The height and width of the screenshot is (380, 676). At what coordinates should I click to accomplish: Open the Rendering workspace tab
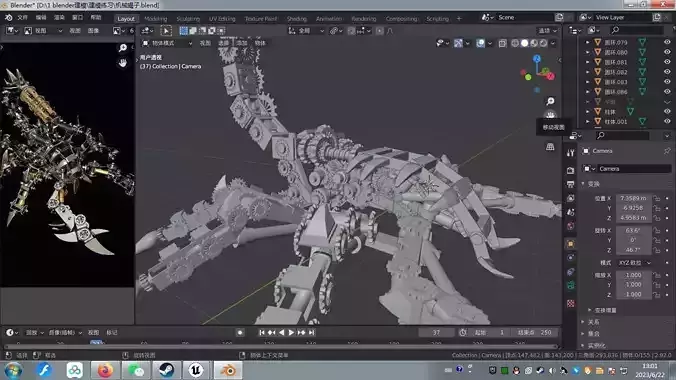[x=363, y=19]
